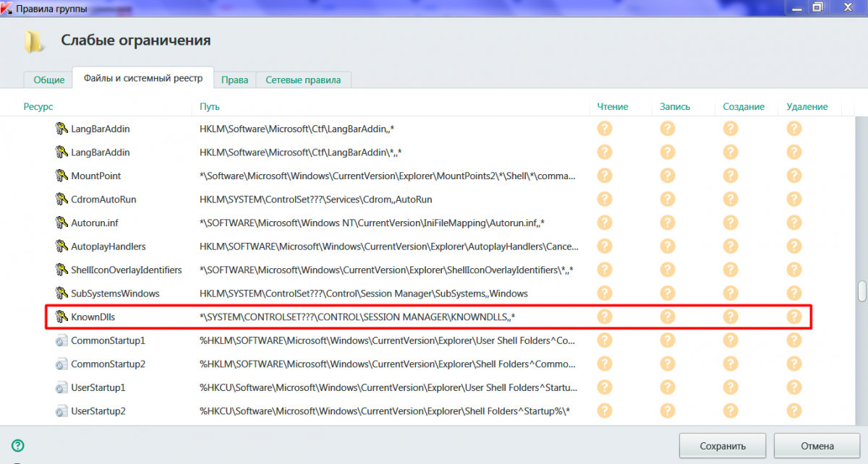Click the Чтение column header

coord(613,107)
